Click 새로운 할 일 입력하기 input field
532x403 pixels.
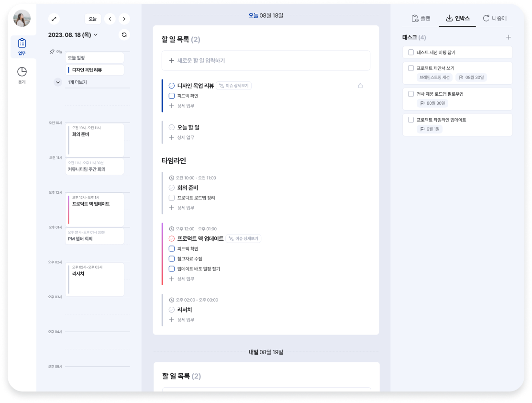266,61
